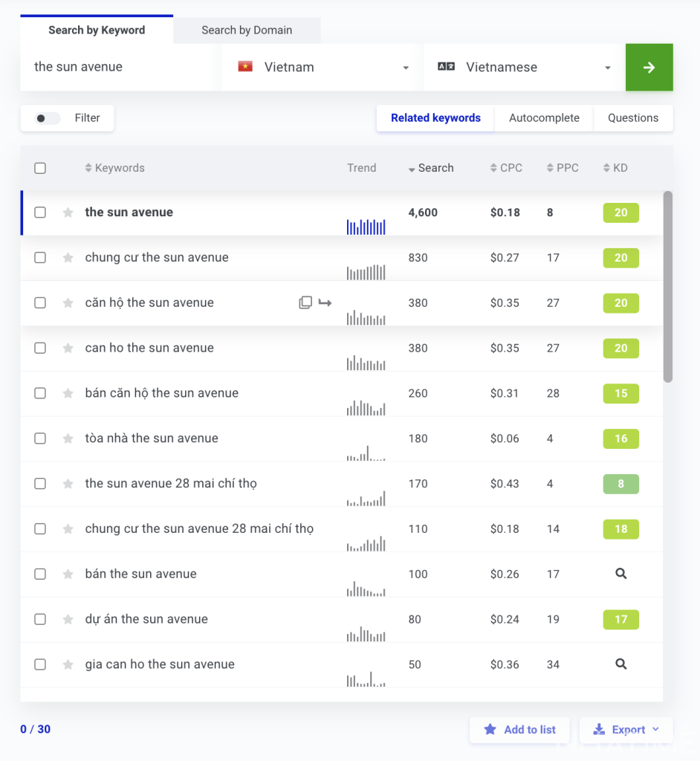
Task: Star the 'chung cư the sun avenue' keyword
Action: click(x=68, y=258)
